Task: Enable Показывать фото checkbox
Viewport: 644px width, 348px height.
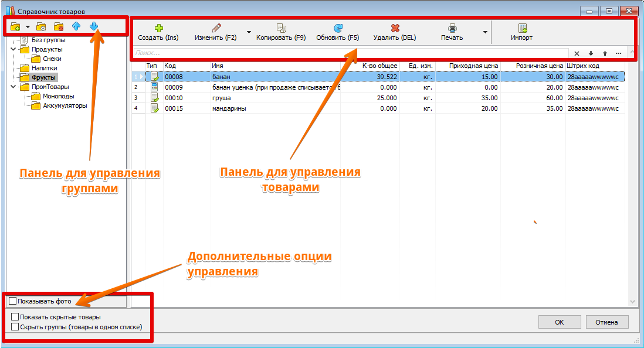Action: [13, 301]
